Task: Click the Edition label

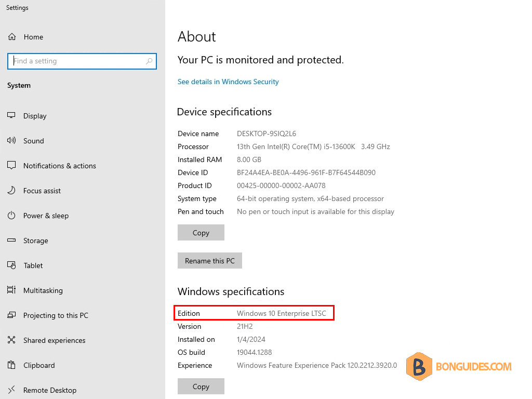Action: 189,313
